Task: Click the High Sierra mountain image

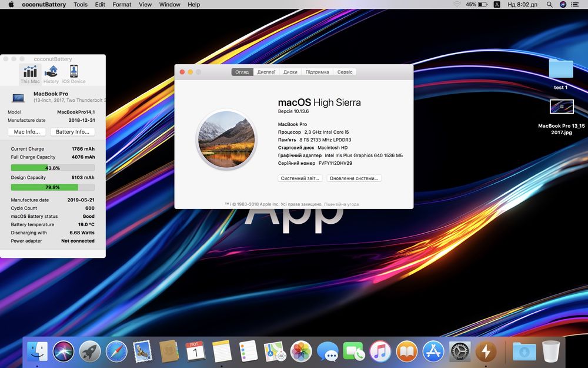Action: tap(226, 140)
